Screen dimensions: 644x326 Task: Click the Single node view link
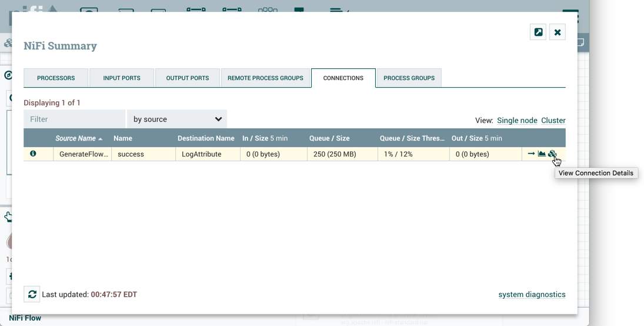[x=517, y=121]
